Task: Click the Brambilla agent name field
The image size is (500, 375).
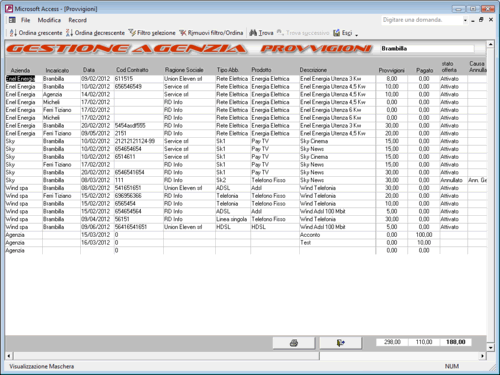Action: [x=427, y=49]
